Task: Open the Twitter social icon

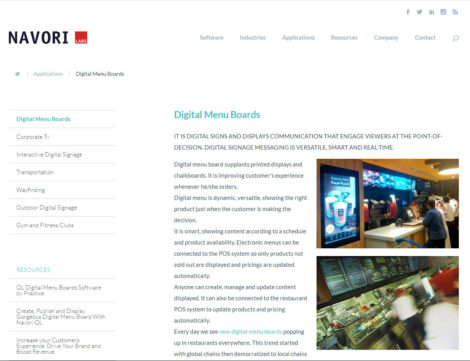Action: pyautogui.click(x=419, y=12)
